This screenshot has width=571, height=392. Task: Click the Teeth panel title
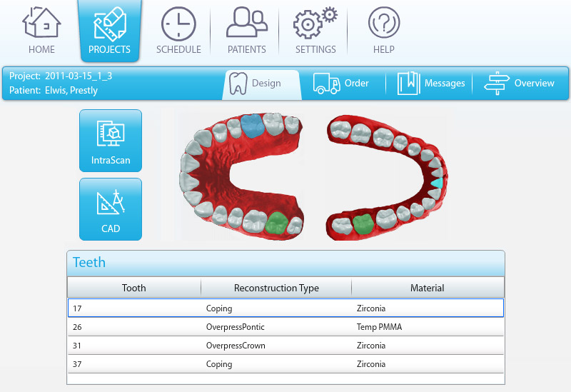point(89,262)
